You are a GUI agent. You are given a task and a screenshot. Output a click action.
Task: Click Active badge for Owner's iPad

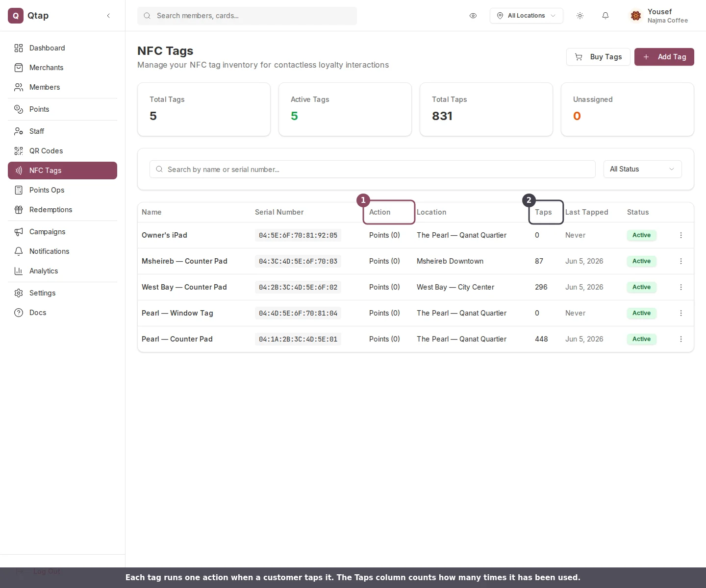(641, 235)
